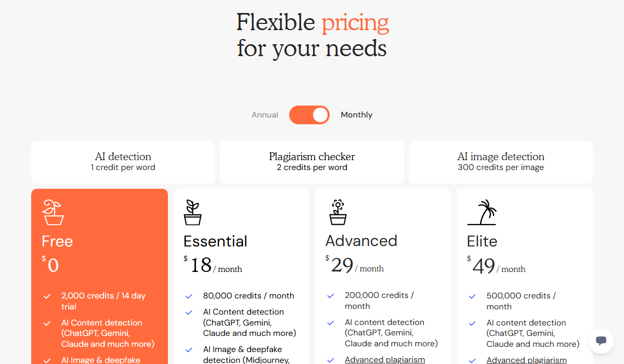Click the Advanced plan flower pot icon
The height and width of the screenshot is (364, 624).
(x=337, y=212)
